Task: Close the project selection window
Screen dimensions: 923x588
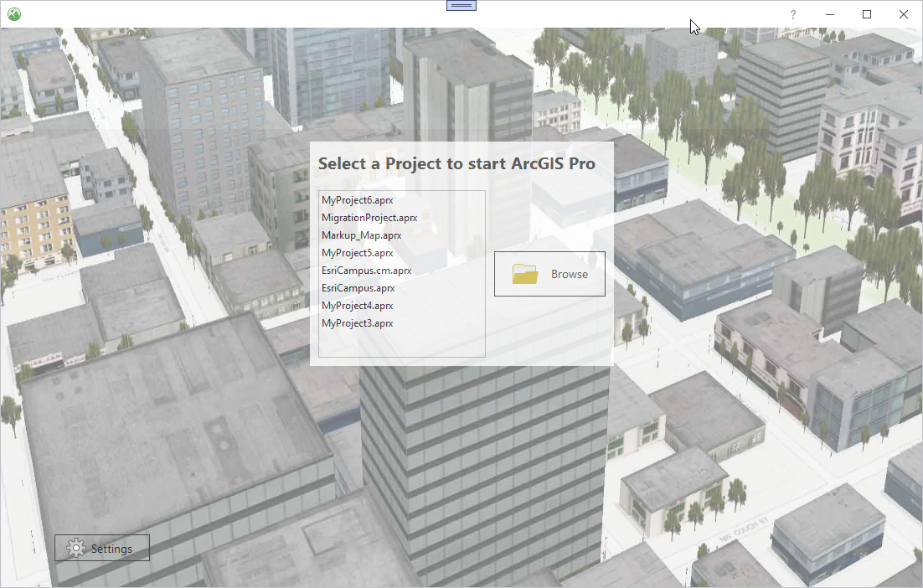Action: [904, 14]
